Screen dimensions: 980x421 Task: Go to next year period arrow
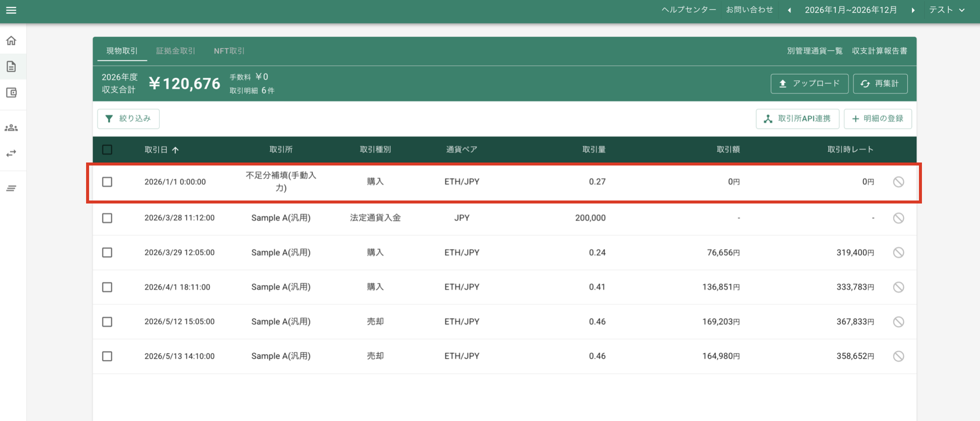click(913, 10)
